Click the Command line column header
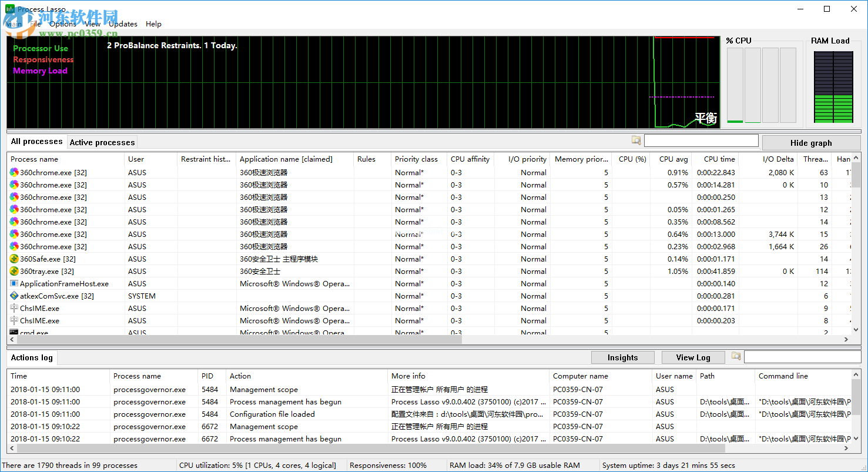 [x=803, y=376]
